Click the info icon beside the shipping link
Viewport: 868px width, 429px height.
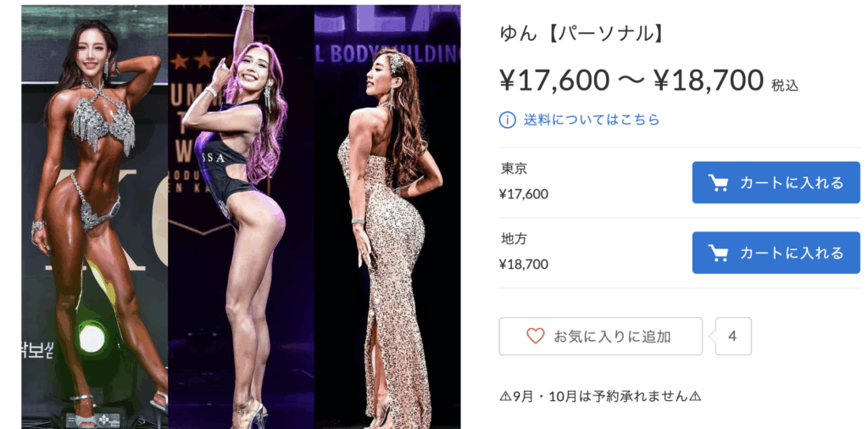pos(507,120)
